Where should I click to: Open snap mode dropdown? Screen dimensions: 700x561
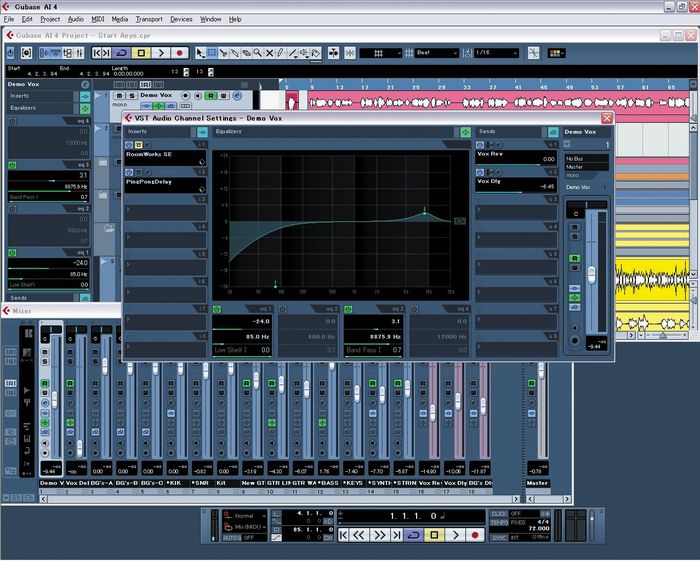[x=380, y=53]
